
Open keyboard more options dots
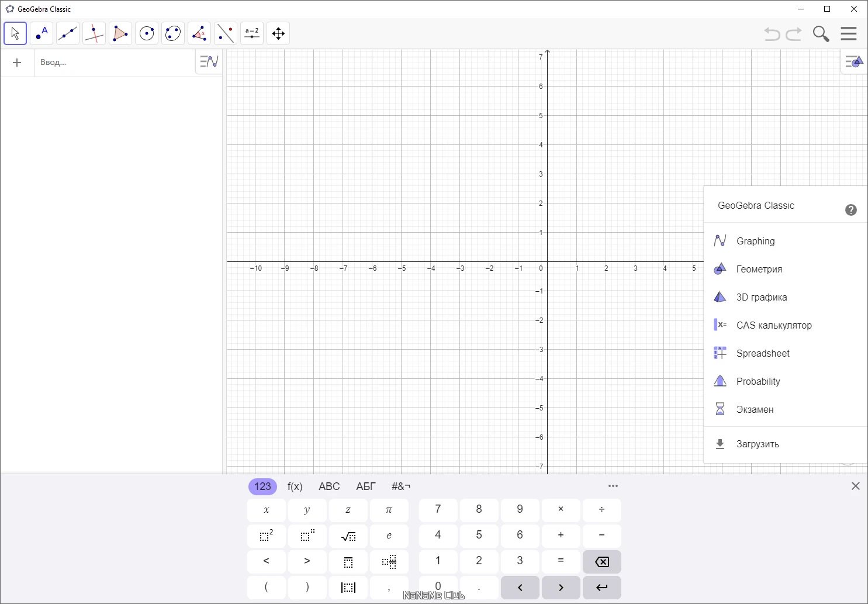pos(613,486)
